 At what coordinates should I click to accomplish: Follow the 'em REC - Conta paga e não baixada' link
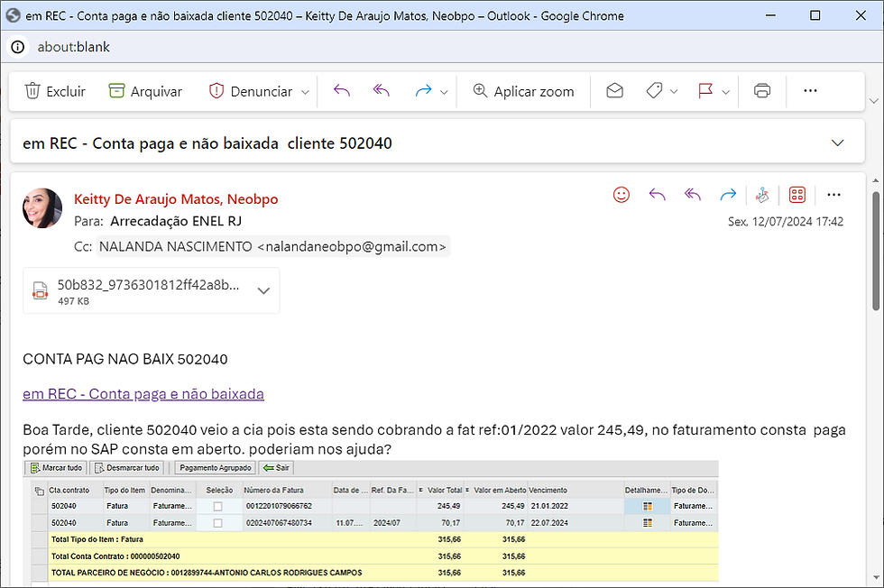(x=143, y=393)
